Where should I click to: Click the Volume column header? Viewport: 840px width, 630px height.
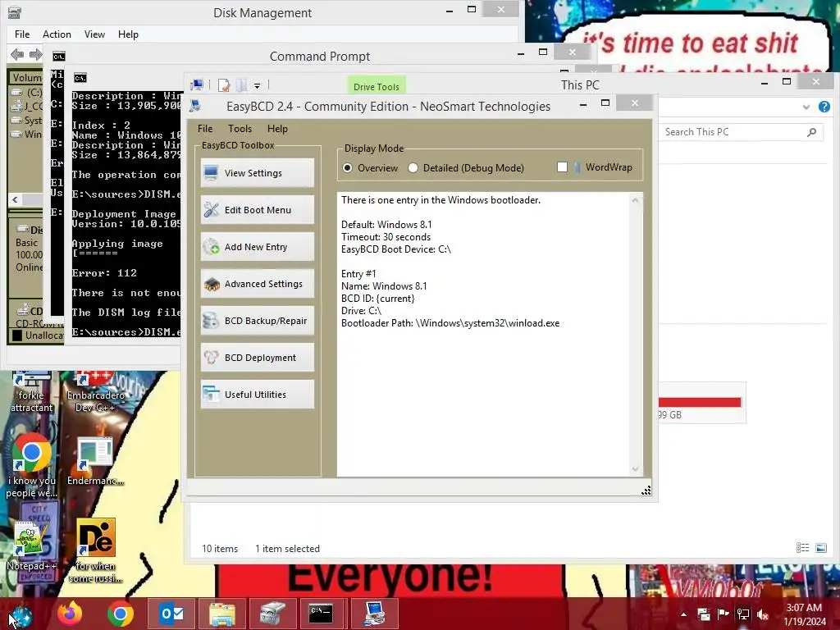pos(27,78)
